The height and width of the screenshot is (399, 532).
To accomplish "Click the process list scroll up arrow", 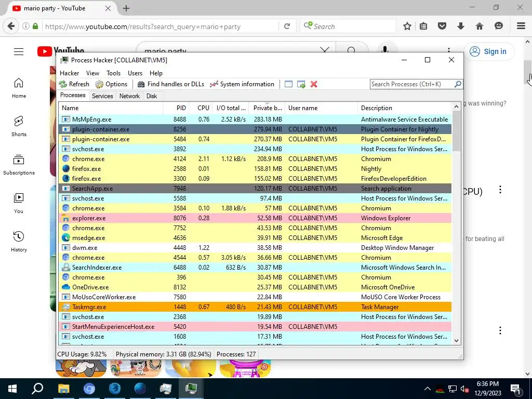I will [456, 107].
